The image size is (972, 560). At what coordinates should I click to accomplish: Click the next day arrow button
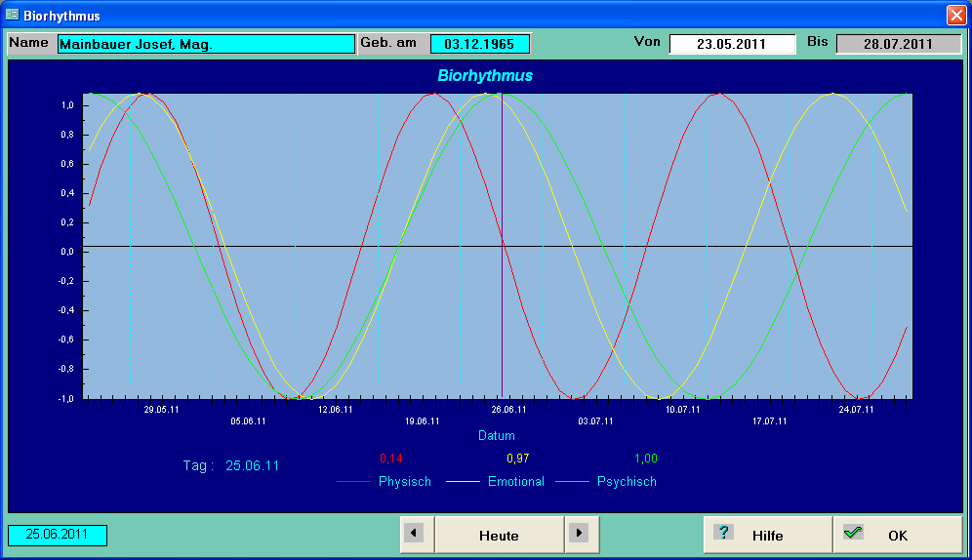coord(582,534)
